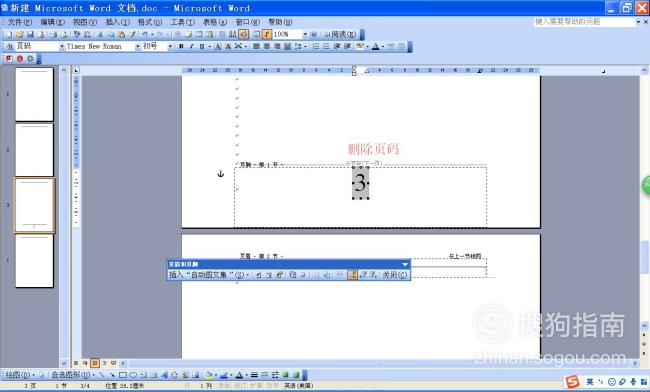
Task: Open the 插入 Insert menu
Action: coord(117,22)
